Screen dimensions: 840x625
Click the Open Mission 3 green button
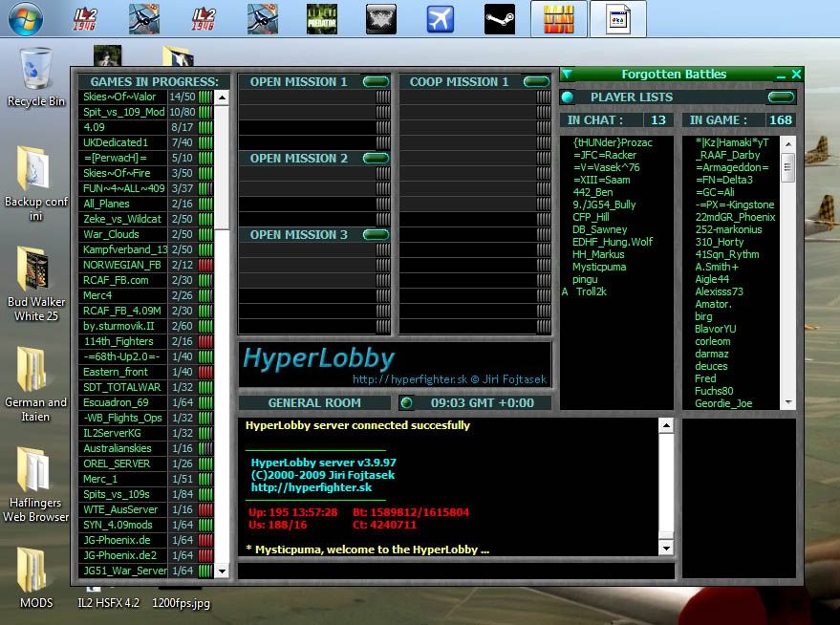(x=377, y=234)
